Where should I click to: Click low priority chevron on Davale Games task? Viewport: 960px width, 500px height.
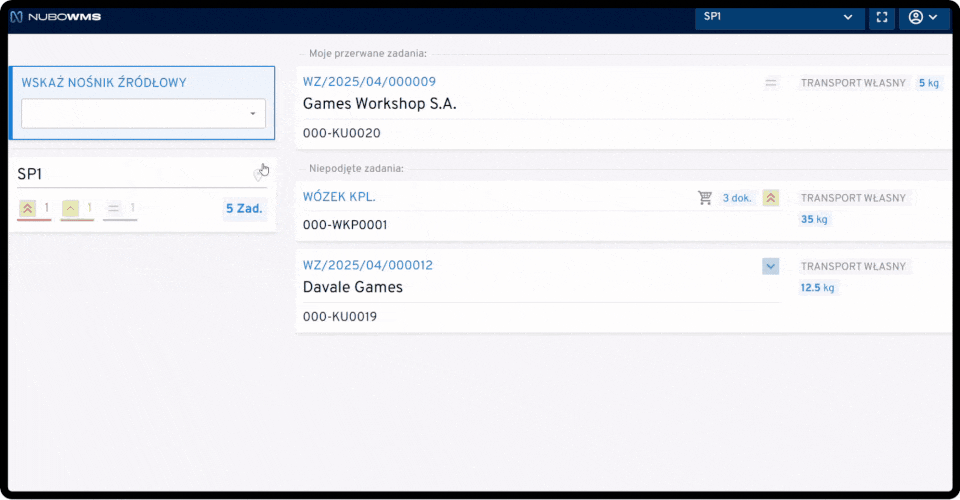pos(770,266)
